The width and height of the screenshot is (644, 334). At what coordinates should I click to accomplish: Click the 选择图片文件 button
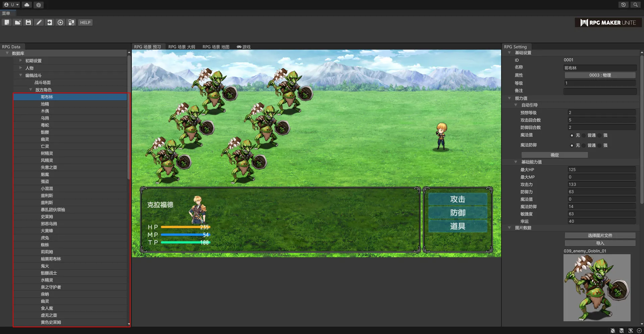click(x=600, y=235)
